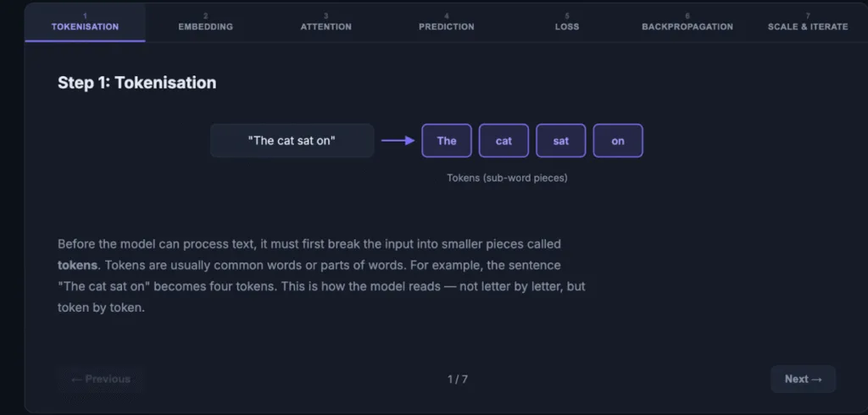Click the "The cat sat on" input box

(292, 141)
